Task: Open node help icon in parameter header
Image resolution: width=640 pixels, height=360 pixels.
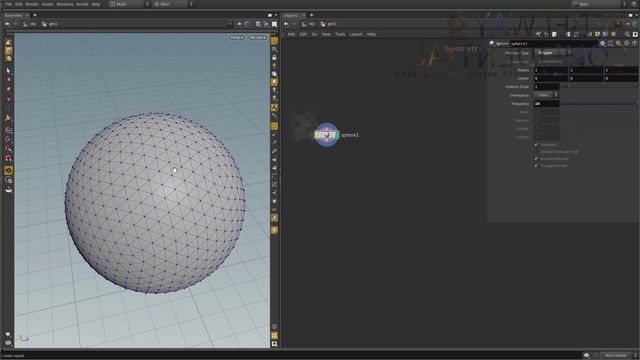Action: [x=634, y=43]
